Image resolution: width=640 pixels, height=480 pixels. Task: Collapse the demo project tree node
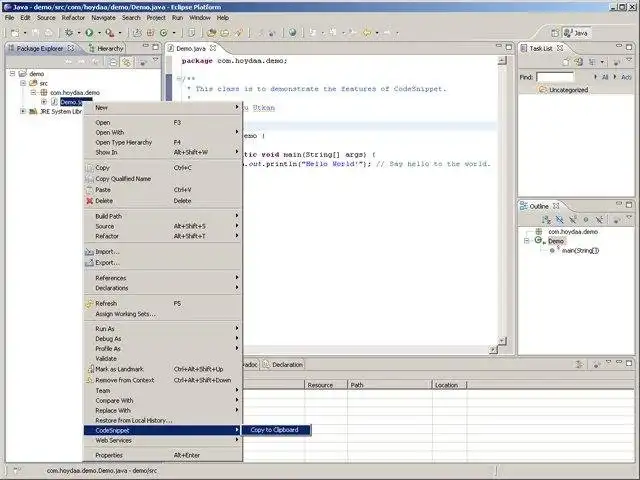(x=12, y=73)
